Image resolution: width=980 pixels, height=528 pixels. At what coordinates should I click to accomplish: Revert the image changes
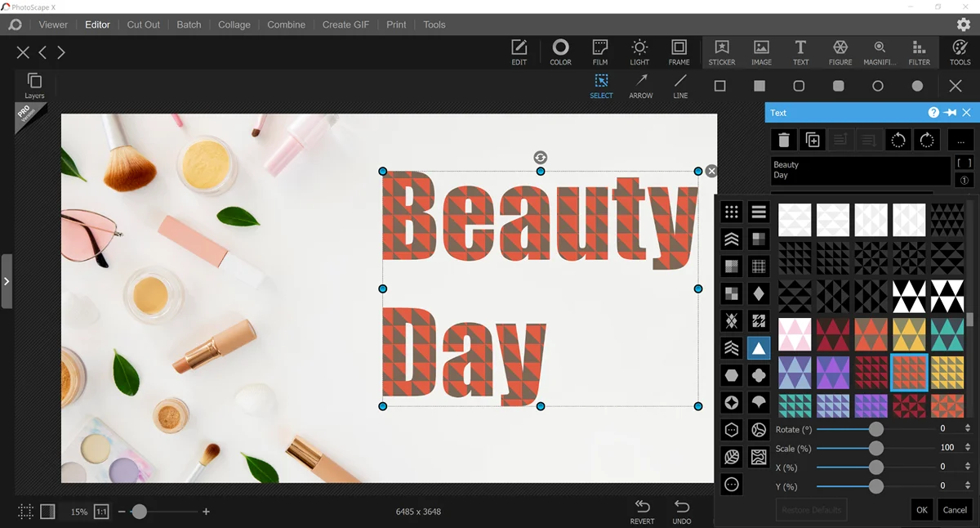click(x=643, y=511)
